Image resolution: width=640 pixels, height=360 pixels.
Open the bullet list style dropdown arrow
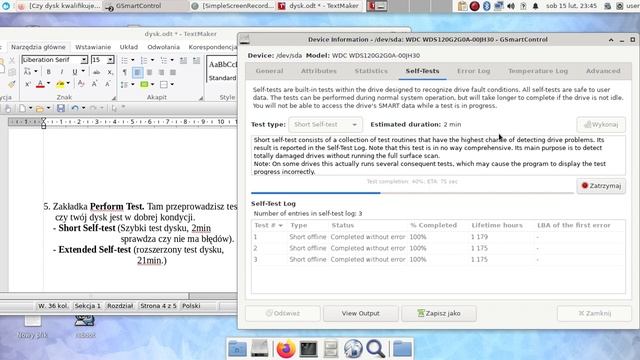point(133,60)
